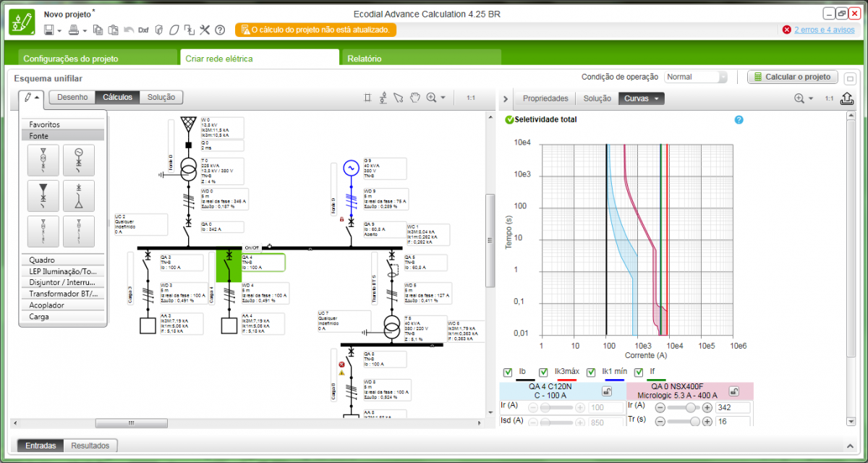Click the export curves upload icon
Image resolution: width=868 pixels, height=463 pixels.
(848, 98)
